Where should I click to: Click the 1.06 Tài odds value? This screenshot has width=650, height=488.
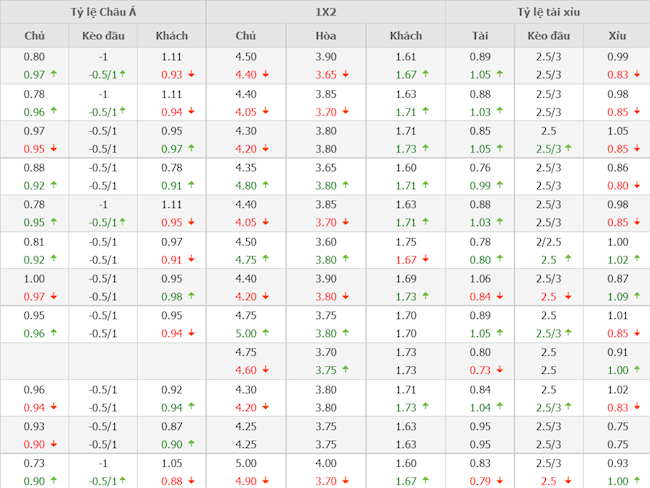point(480,278)
